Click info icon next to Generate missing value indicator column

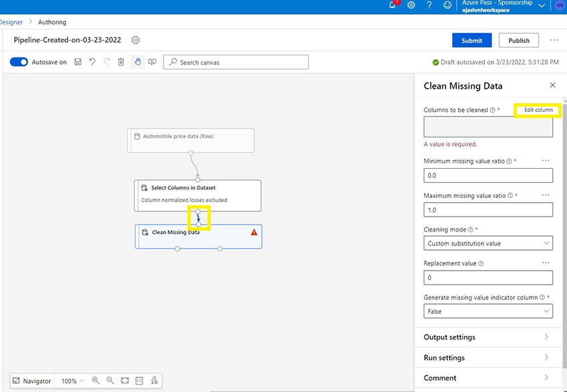pyautogui.click(x=542, y=297)
